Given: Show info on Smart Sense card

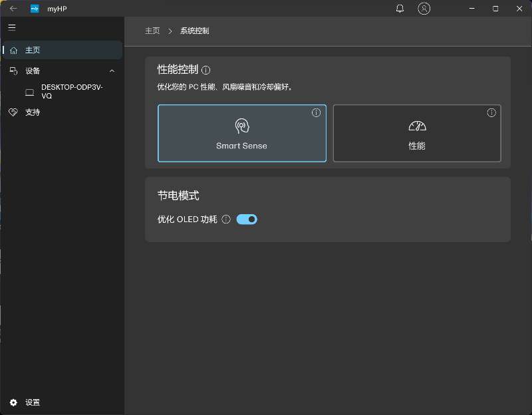Looking at the screenshot, I should point(317,112).
